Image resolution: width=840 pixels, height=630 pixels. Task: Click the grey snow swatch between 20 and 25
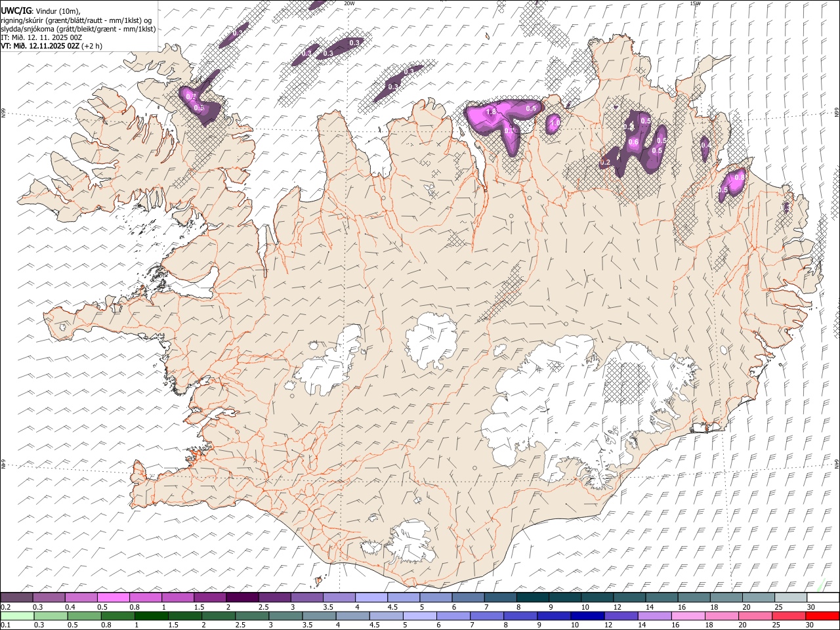(x=757, y=597)
